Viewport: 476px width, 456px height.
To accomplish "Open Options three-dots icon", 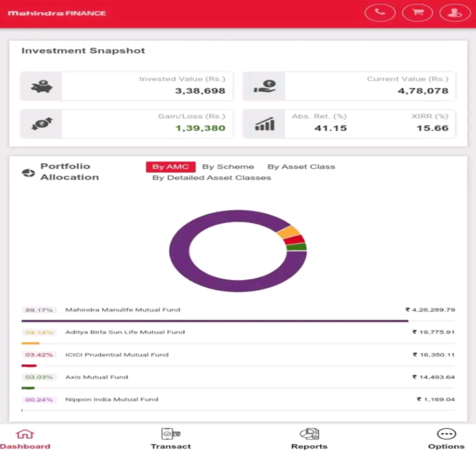I will click(446, 434).
